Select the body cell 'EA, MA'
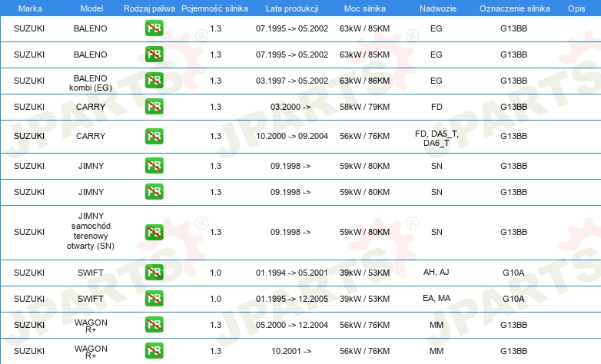 [437, 298]
